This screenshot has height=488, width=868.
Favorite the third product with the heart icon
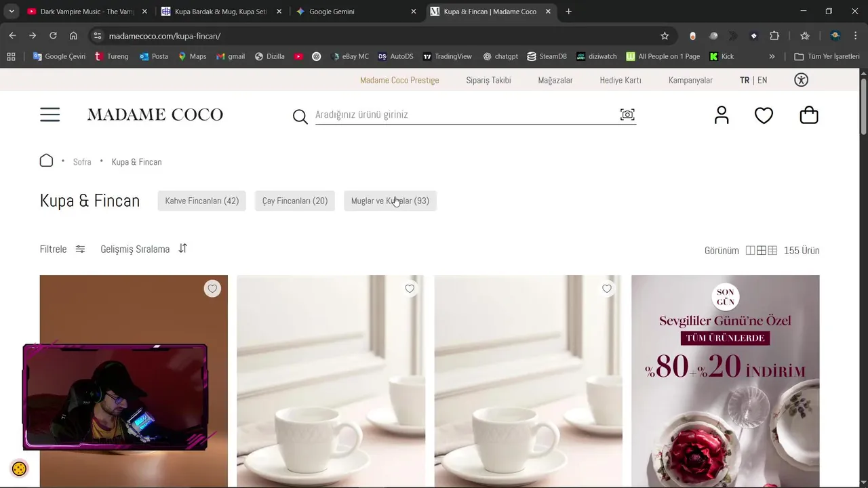(x=607, y=289)
